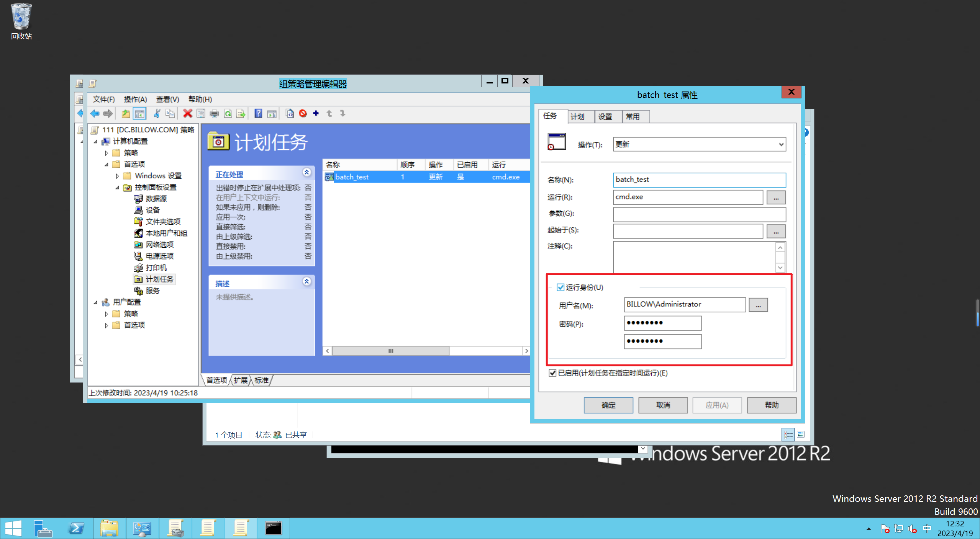Browse for 运行(R) program path
This screenshot has width=980, height=539.
pyautogui.click(x=776, y=198)
